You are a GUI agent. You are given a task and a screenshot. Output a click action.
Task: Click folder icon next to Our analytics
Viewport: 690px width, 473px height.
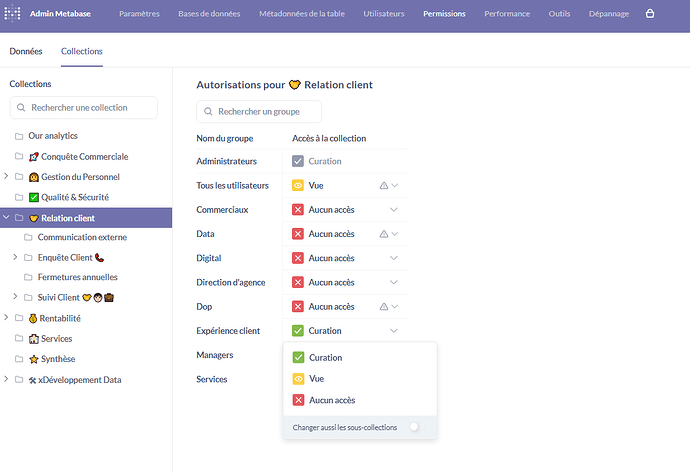pyautogui.click(x=19, y=136)
